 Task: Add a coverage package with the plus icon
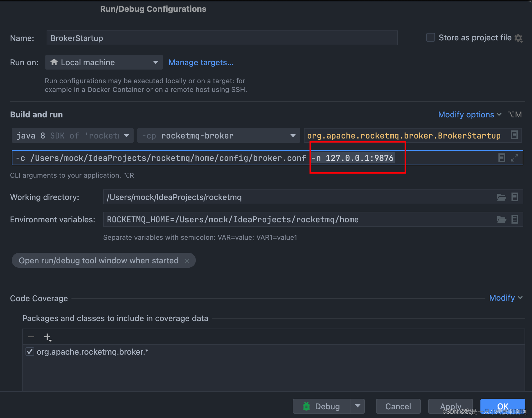(47, 336)
